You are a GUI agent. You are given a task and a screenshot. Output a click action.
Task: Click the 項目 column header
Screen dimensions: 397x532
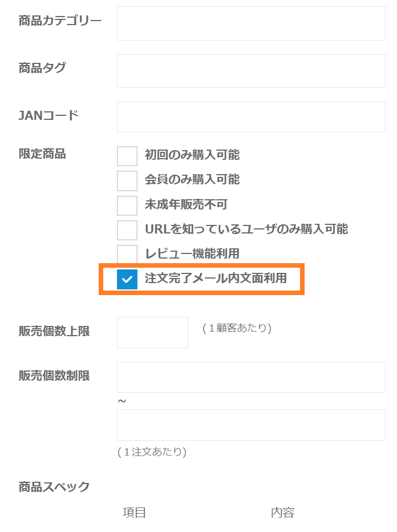click(x=135, y=513)
